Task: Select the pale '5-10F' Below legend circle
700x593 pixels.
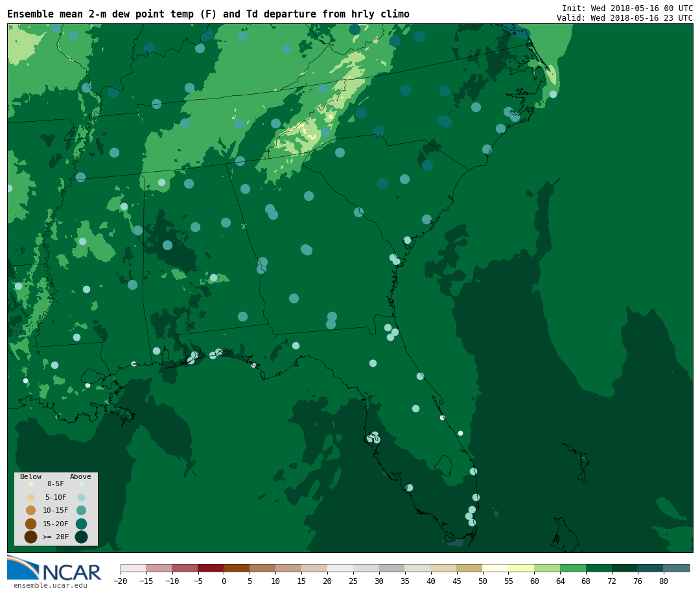Action: pyautogui.click(x=30, y=497)
